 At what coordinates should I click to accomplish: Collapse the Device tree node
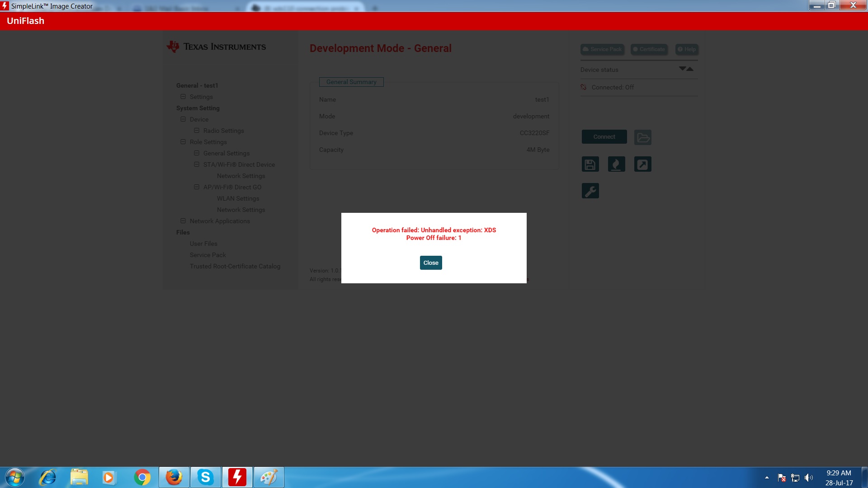pyautogui.click(x=183, y=119)
